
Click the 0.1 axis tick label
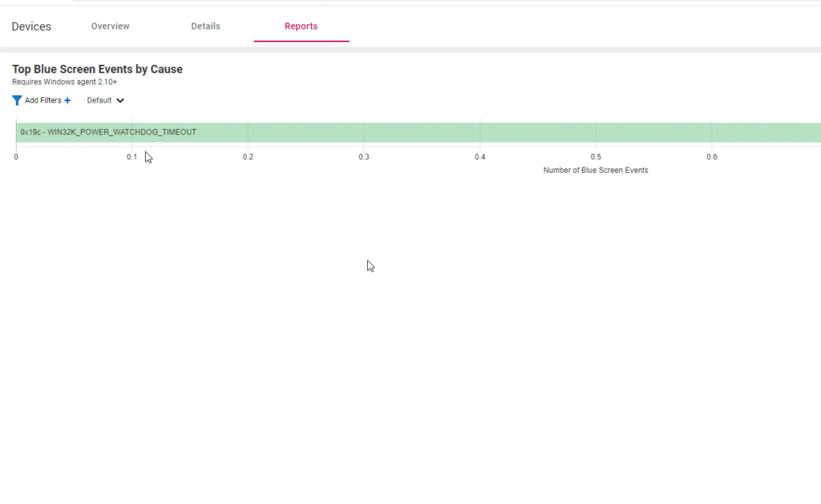pos(131,157)
